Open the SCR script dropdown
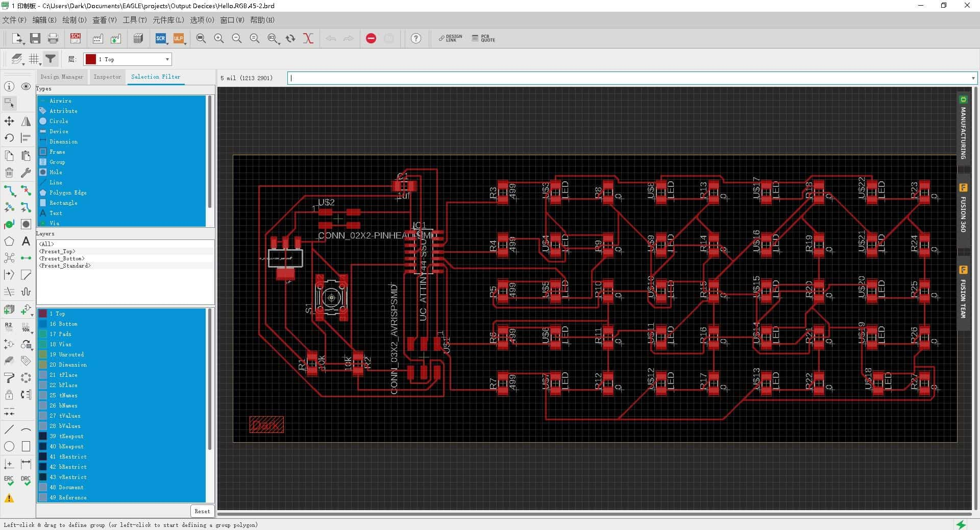980x530 pixels. (x=162, y=38)
